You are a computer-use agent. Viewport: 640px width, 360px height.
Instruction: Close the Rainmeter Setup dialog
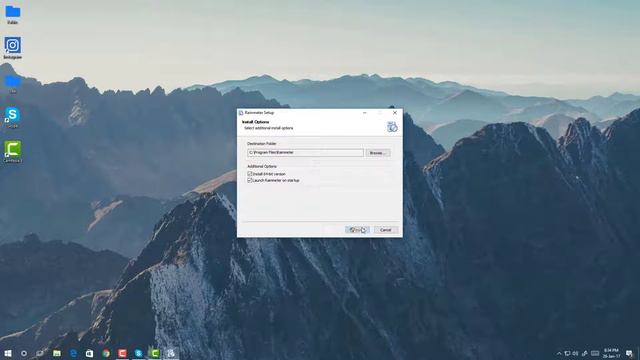395,113
